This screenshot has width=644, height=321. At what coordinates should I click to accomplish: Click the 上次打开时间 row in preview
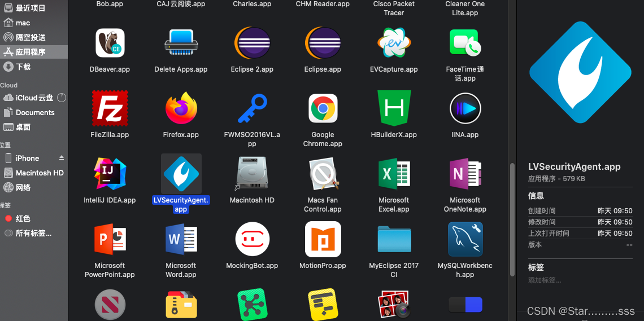pos(580,233)
